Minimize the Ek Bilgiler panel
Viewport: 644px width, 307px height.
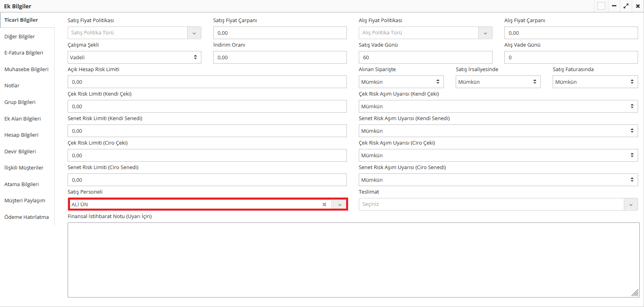[x=614, y=6]
